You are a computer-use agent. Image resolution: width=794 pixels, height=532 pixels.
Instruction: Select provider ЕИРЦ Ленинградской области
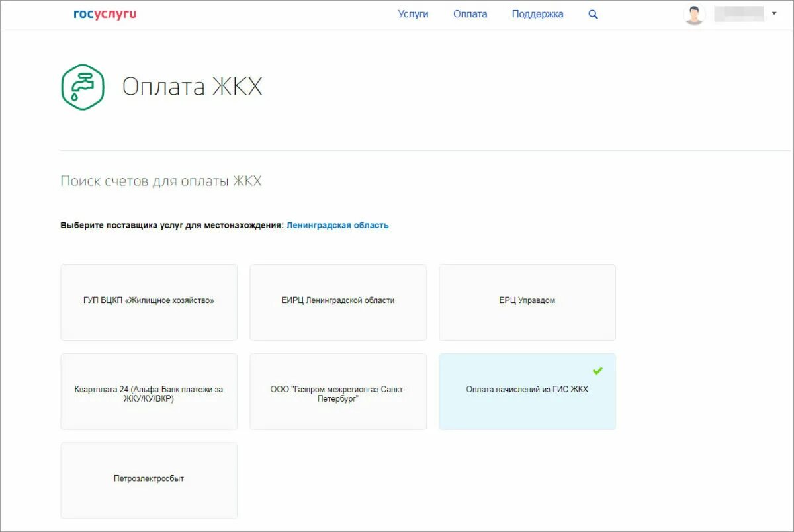click(x=338, y=302)
